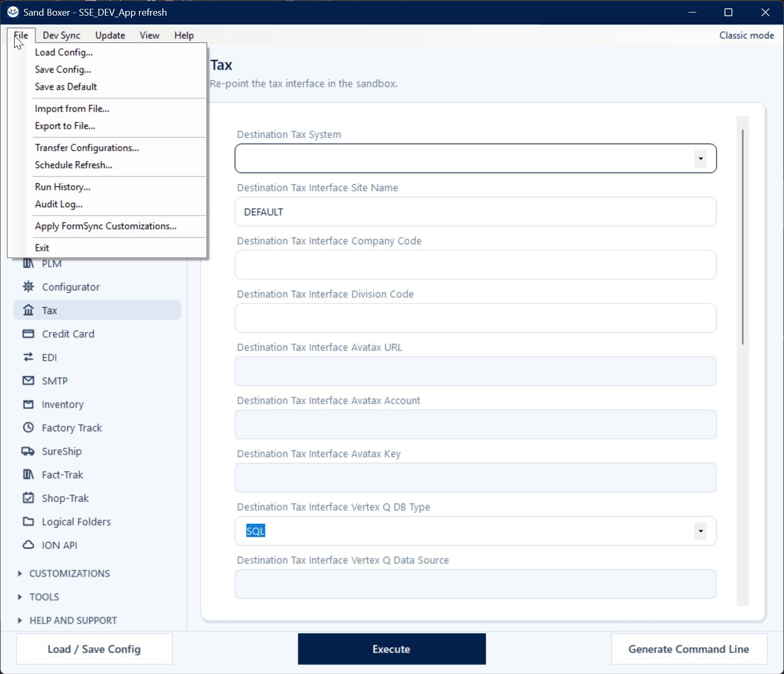Select Apply FormSync Customizations... entry

[107, 226]
